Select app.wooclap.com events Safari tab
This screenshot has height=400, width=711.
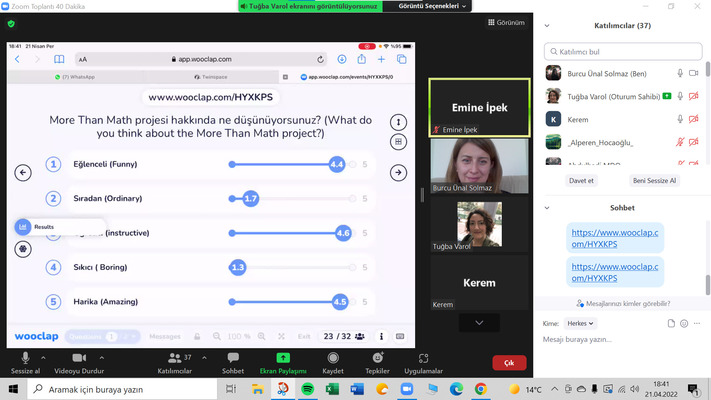[x=346, y=77]
